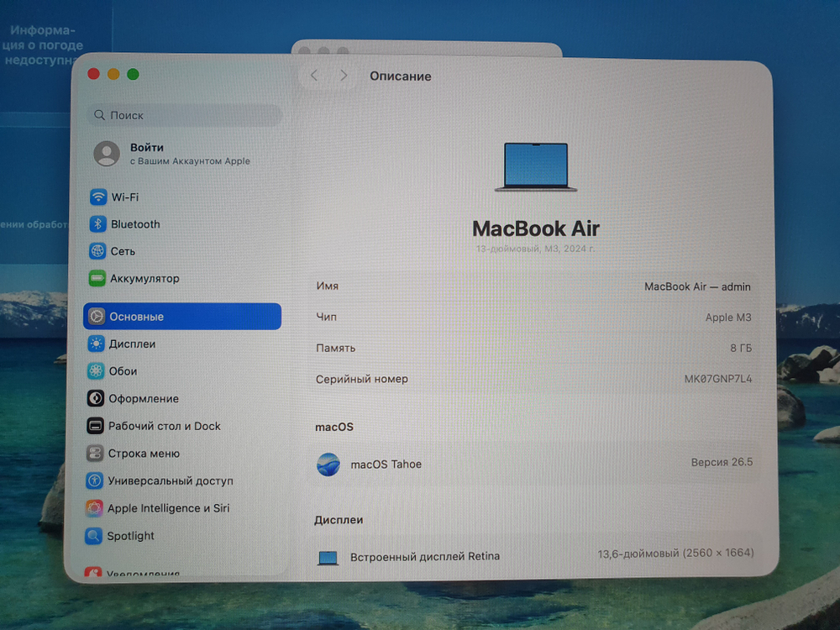Screen dimensions: 840x630
Task: Click the macOS Tahoe logo icon
Action: point(328,464)
